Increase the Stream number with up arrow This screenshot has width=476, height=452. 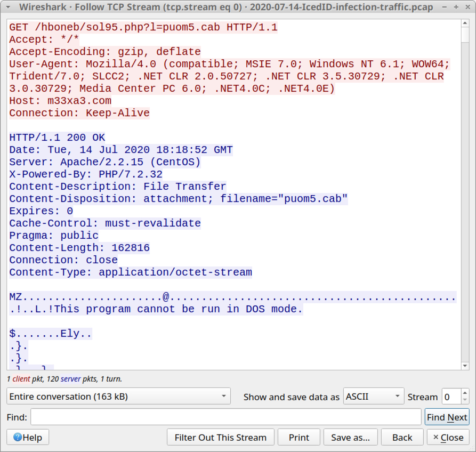click(x=465, y=393)
